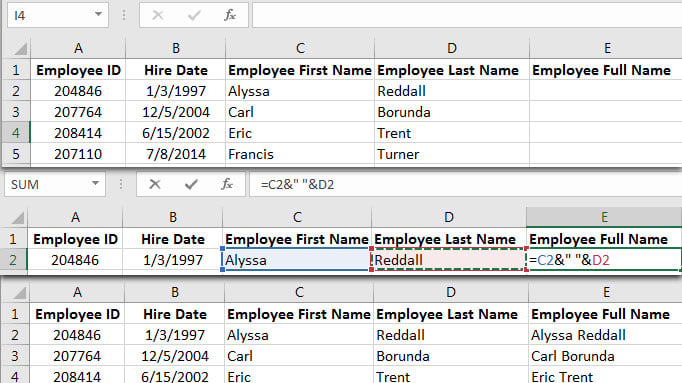Click the Insert Function fx icon in top formula bar
This screenshot has height=383, width=682.
tap(230, 15)
